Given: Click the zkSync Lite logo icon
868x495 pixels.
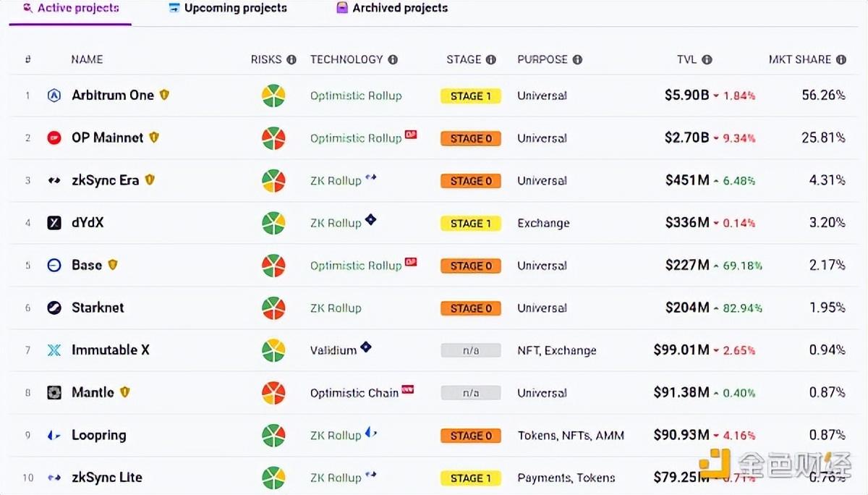Looking at the screenshot, I should point(54,478).
